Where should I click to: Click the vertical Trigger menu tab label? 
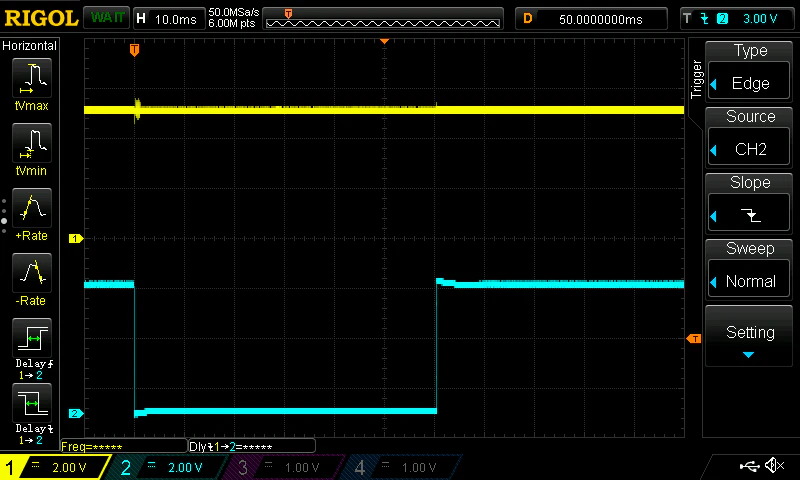pyautogui.click(x=696, y=80)
